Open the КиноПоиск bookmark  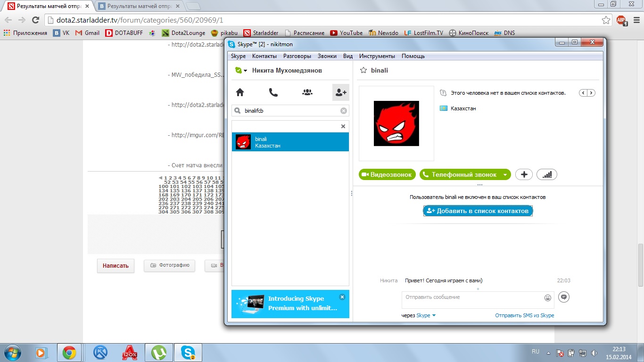[469, 33]
